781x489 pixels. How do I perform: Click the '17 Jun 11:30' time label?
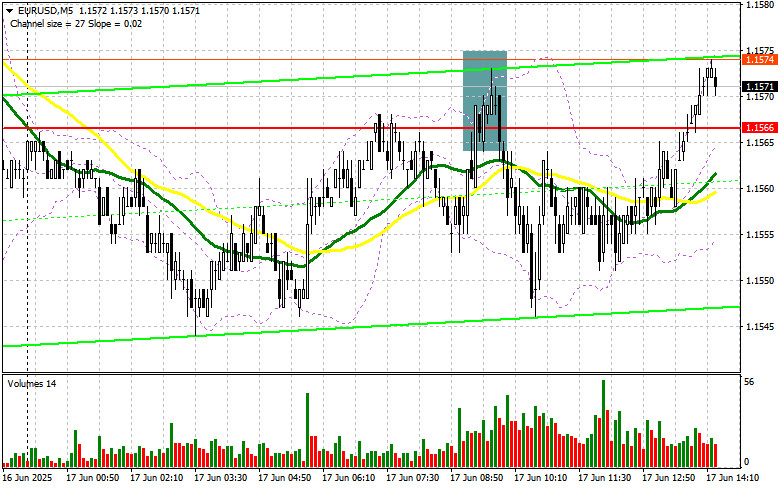point(604,478)
